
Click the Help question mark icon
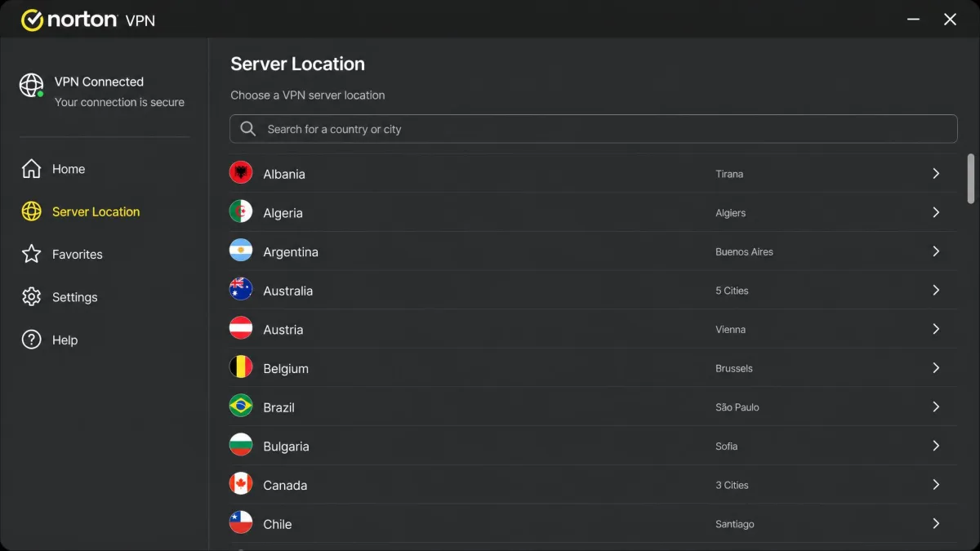31,340
